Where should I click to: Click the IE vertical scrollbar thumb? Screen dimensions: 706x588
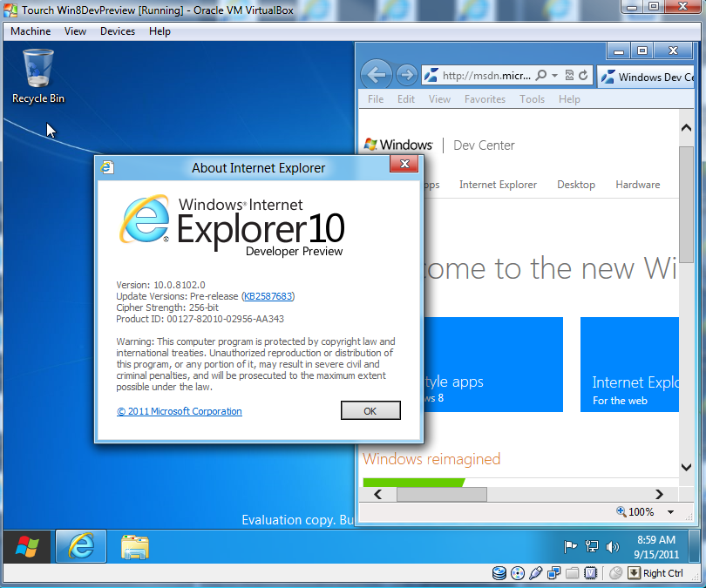(686, 205)
